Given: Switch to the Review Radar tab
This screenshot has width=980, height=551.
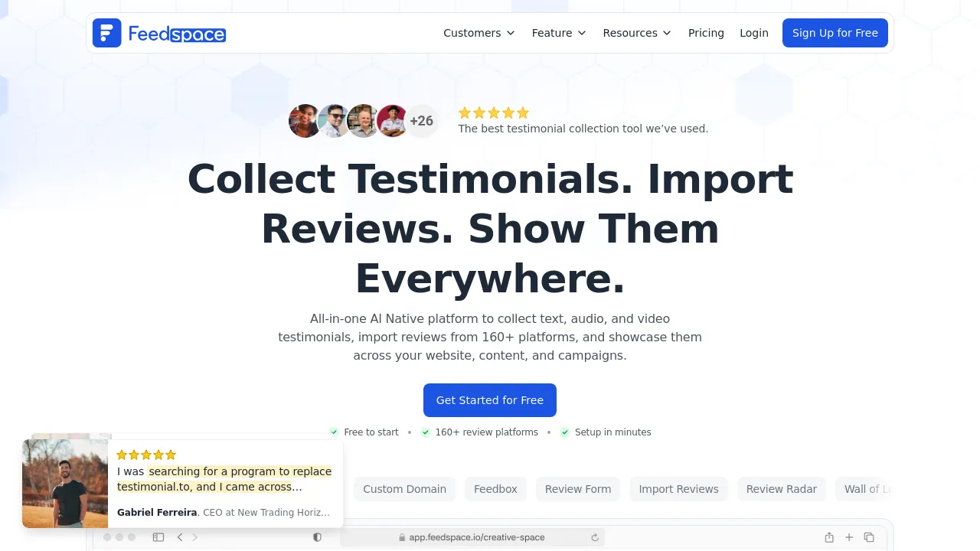Looking at the screenshot, I should tap(782, 489).
